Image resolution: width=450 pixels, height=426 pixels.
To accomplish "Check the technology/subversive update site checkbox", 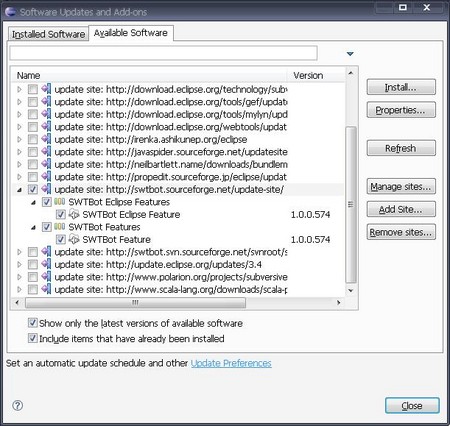I will 33,89.
